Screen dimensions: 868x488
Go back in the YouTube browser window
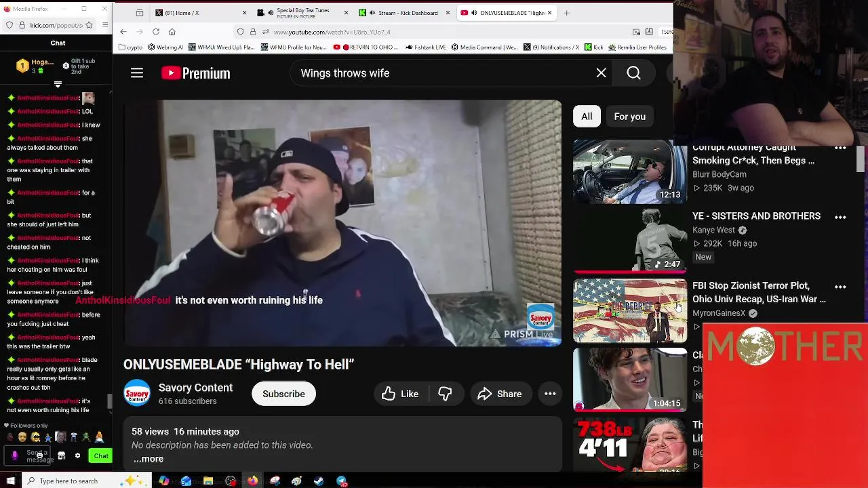coord(123,32)
